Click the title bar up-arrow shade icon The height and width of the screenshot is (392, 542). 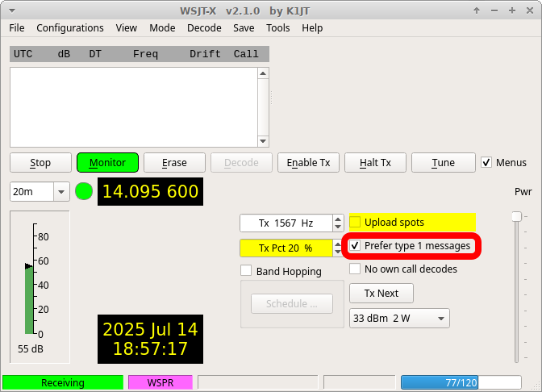[477, 10]
